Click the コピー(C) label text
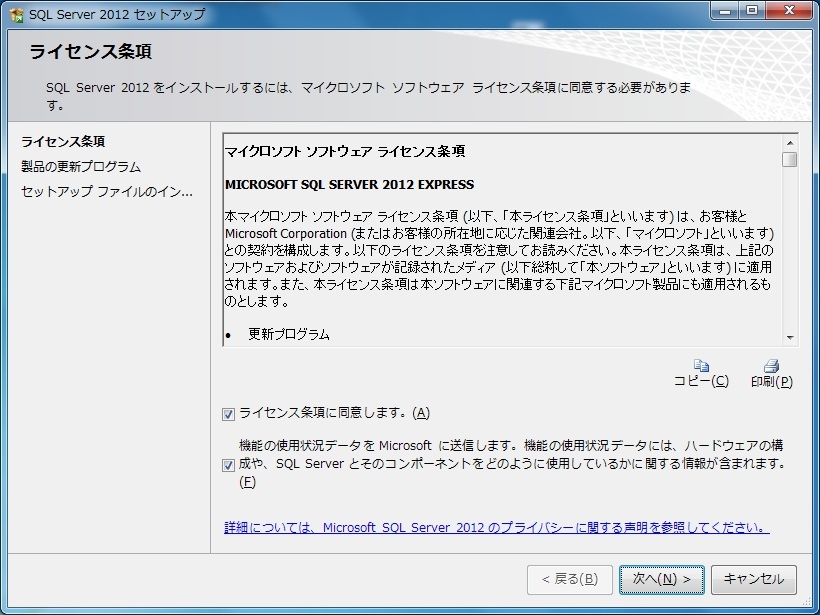 (701, 381)
